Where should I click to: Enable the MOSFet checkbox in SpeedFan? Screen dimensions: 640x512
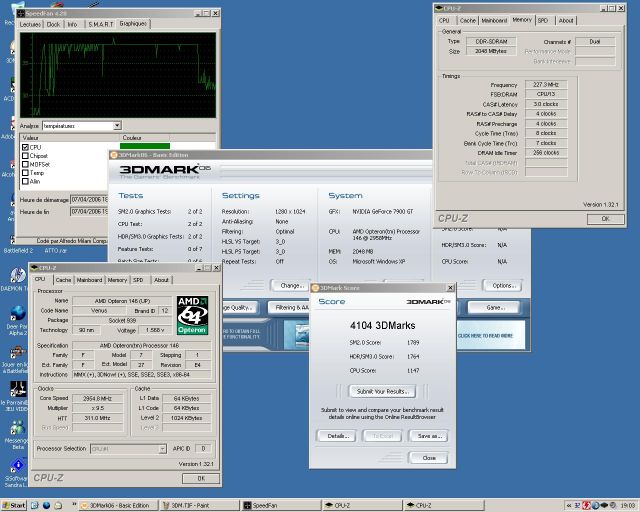coord(25,165)
